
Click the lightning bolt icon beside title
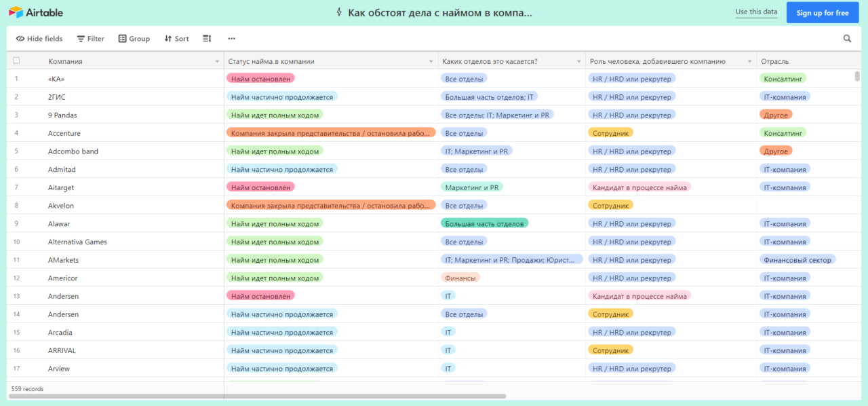(x=339, y=13)
